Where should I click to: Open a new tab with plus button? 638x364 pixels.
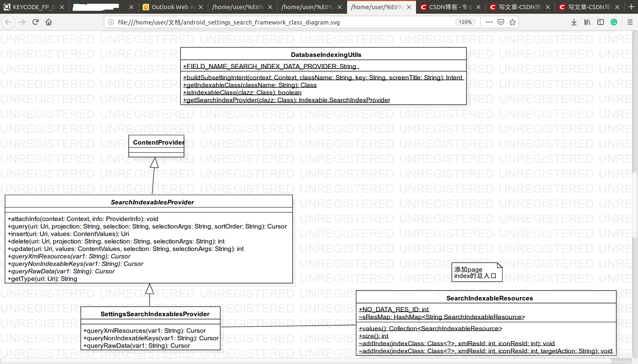[x=631, y=7]
